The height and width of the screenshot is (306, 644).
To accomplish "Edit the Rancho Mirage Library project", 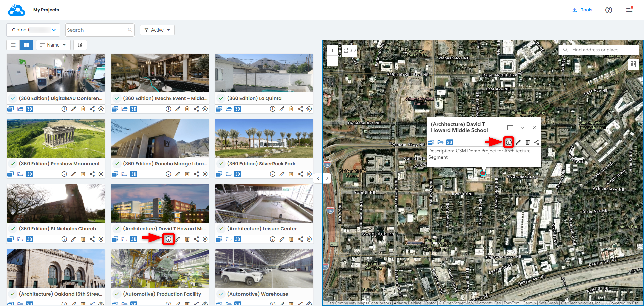I will tap(178, 174).
